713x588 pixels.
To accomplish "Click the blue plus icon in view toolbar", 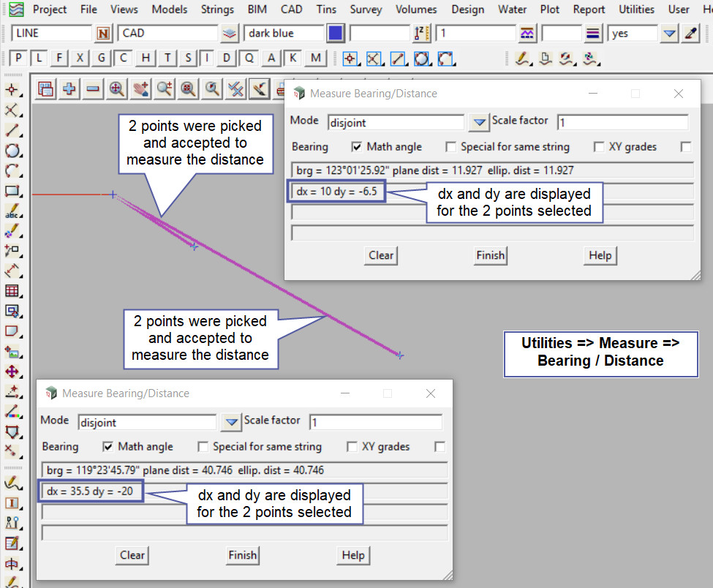I will pyautogui.click(x=69, y=88).
